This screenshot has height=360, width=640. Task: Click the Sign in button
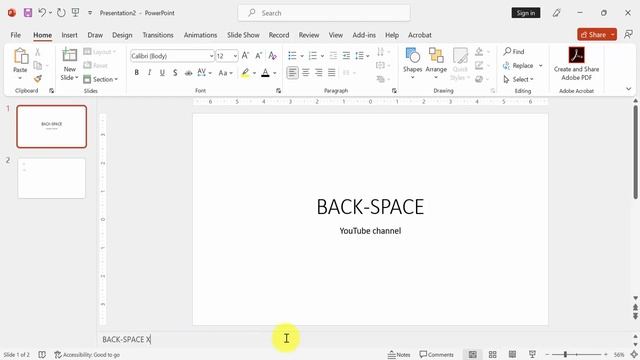tap(526, 13)
